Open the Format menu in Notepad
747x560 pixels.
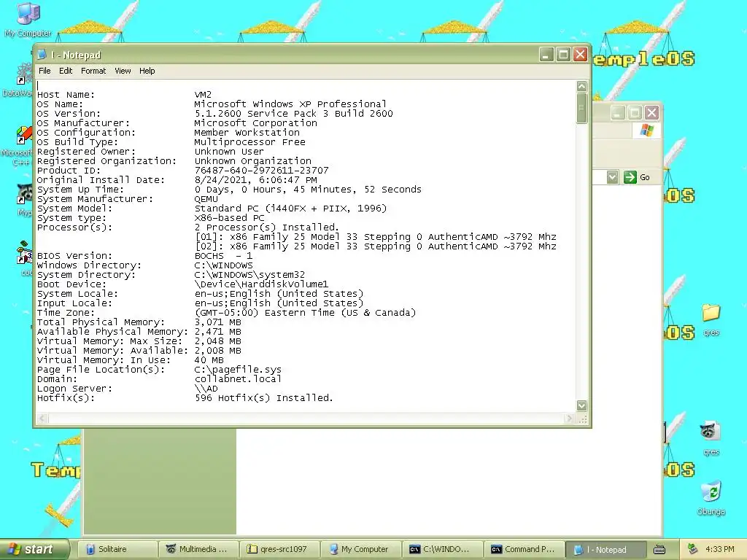[x=93, y=71]
